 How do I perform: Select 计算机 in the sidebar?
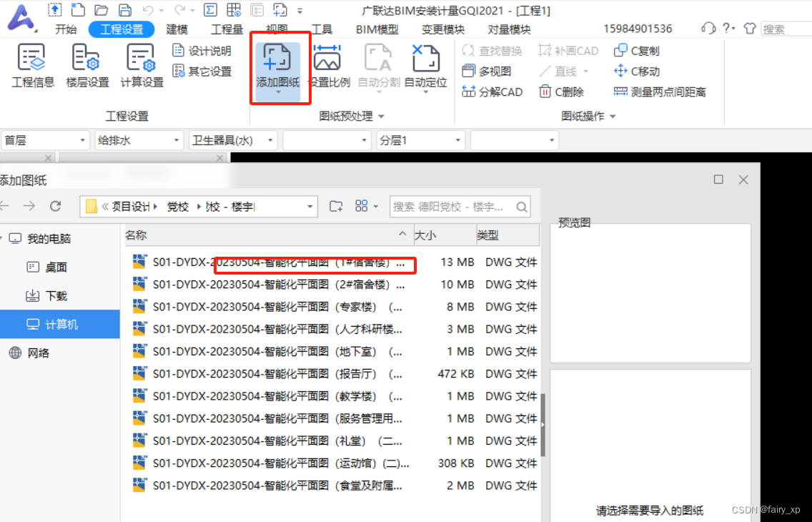[59, 325]
